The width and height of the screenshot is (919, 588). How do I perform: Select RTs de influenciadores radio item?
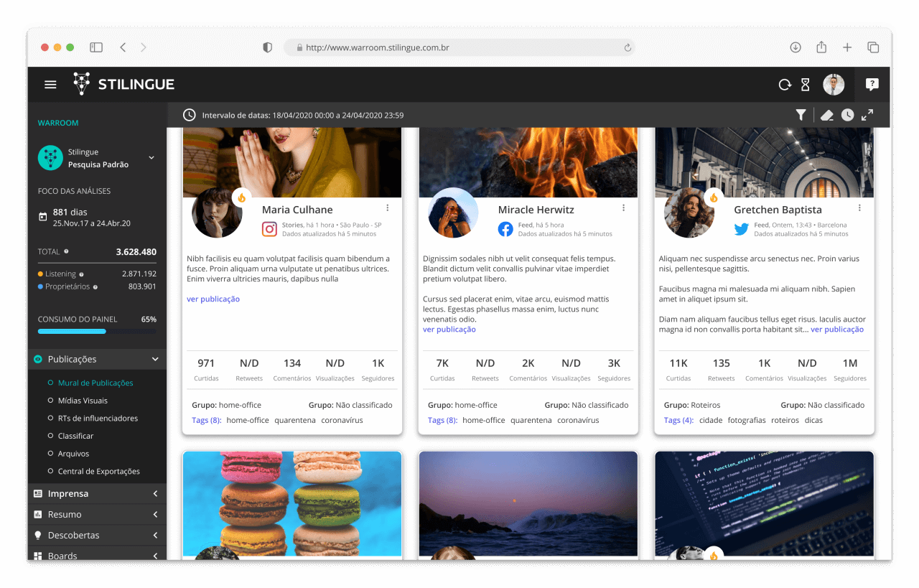(x=93, y=418)
